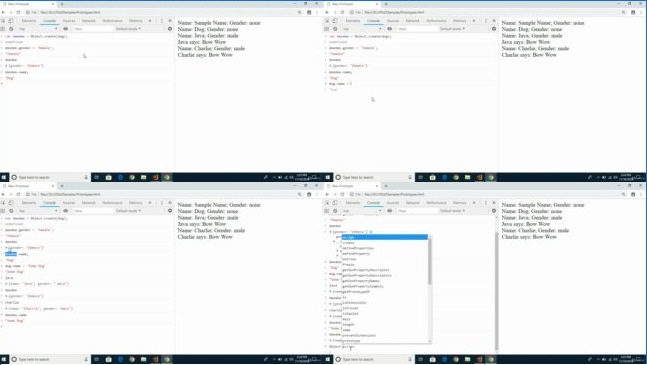Reload the page in the window showing the autocomplete popup
Screen dimensions: 647x365
pos(342,194)
